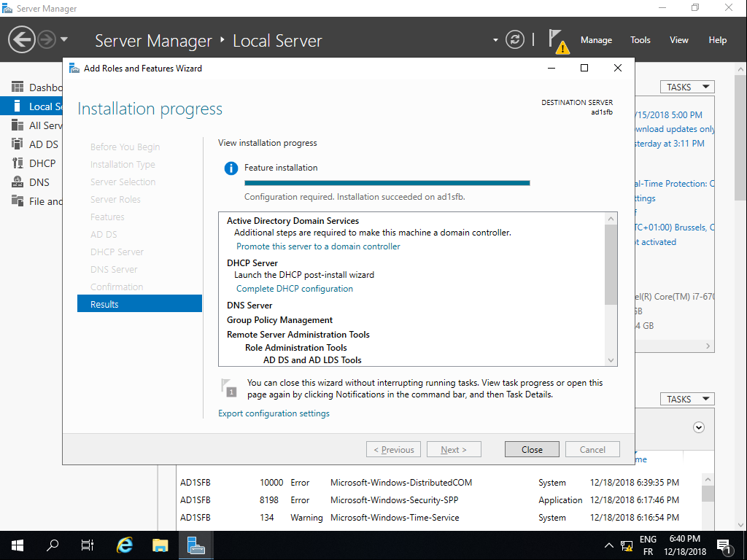Click the Windows Start button
This screenshot has height=560, width=747.
(18, 545)
